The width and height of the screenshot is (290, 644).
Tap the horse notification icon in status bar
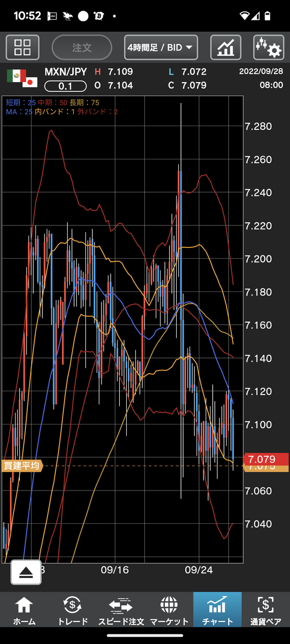tap(68, 16)
